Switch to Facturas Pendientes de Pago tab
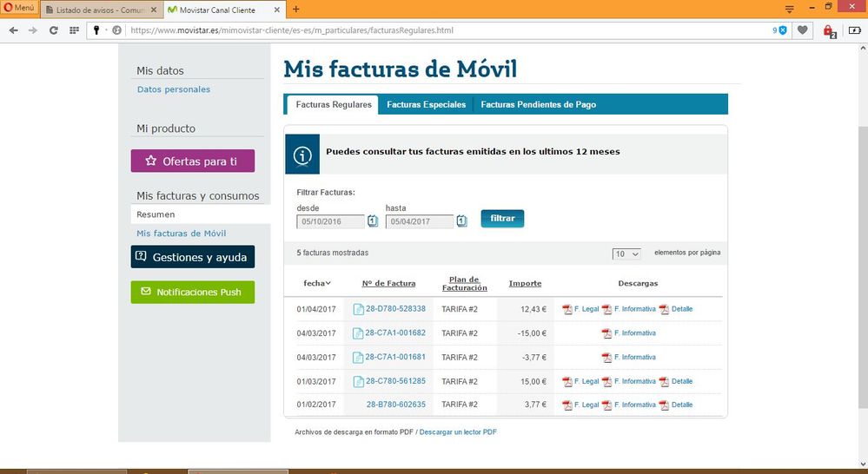This screenshot has width=868, height=474. (538, 105)
